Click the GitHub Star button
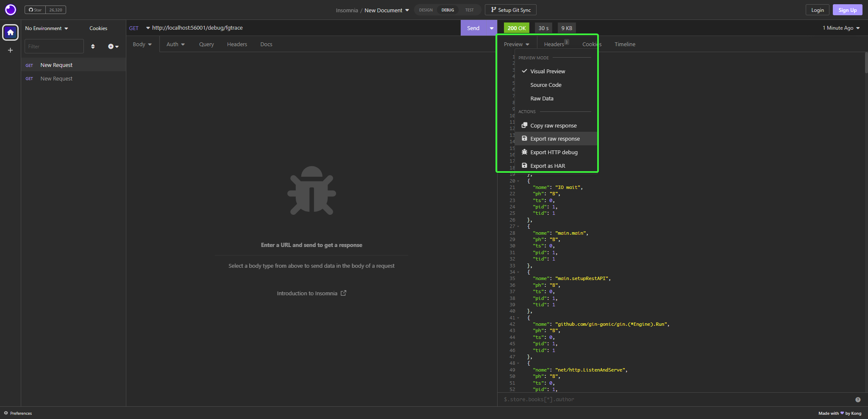 point(35,10)
